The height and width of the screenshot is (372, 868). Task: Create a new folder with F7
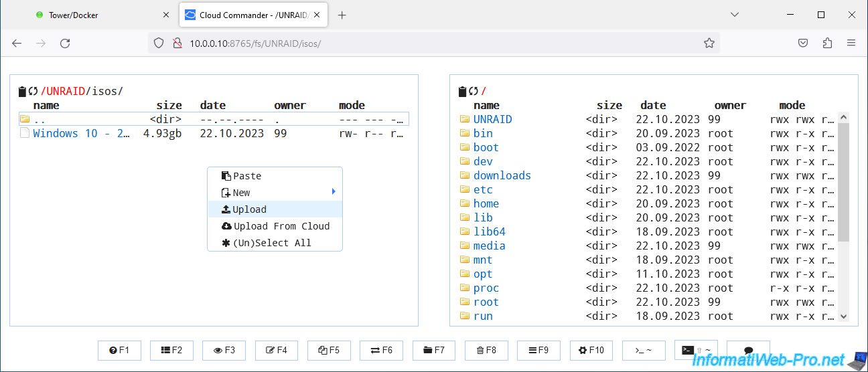coord(433,351)
